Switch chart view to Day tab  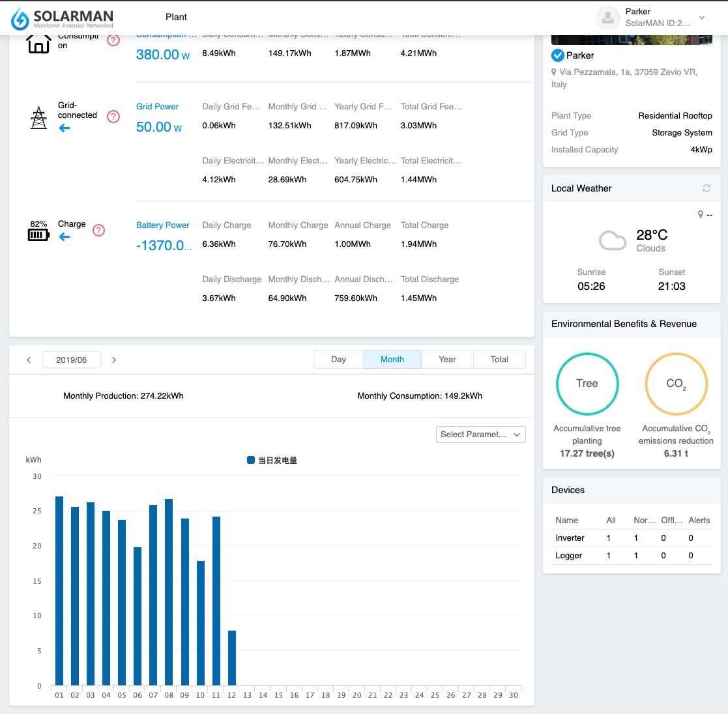pos(338,360)
